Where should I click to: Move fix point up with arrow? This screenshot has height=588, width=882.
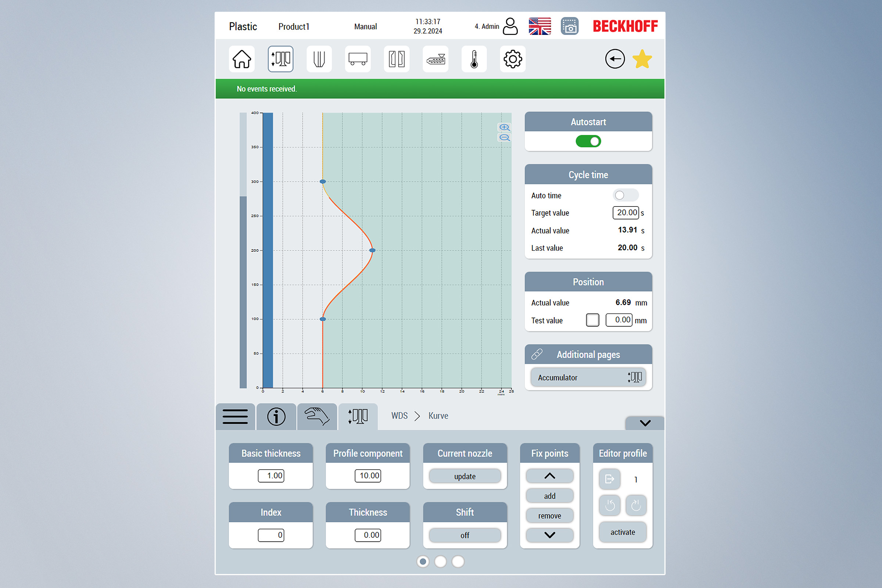pos(549,476)
